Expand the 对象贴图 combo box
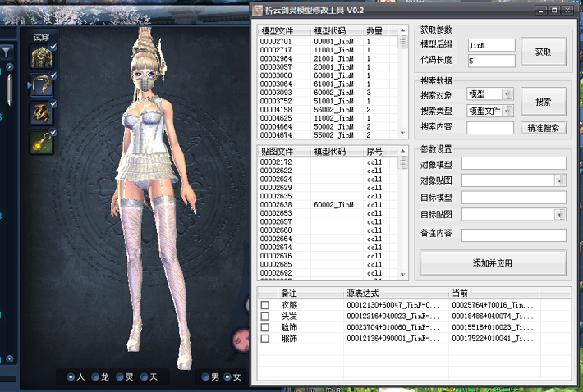The width and height of the screenshot is (583, 392). point(559,180)
